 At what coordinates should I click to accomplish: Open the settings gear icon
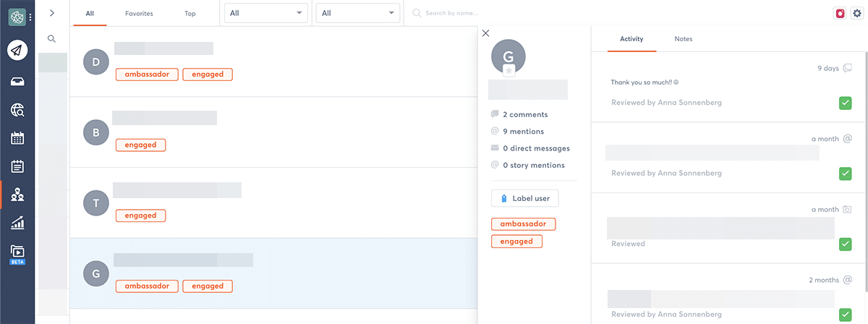[857, 14]
